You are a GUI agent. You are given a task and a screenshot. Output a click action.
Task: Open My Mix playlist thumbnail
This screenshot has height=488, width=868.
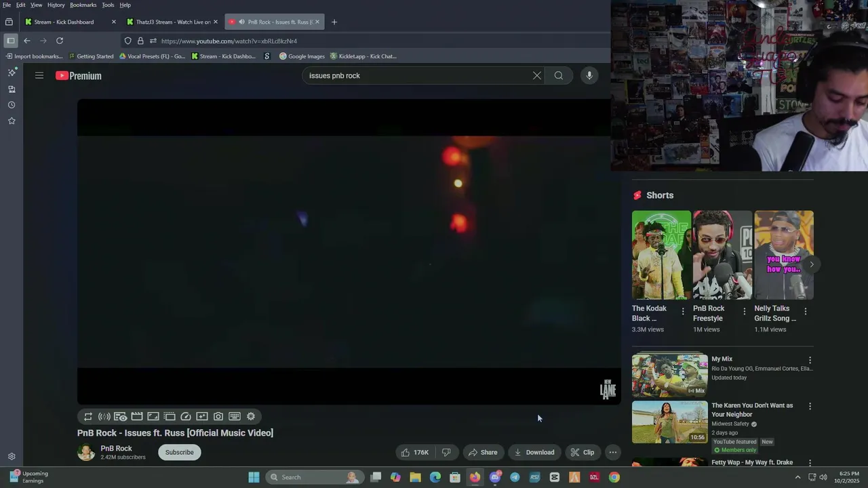[x=670, y=375]
